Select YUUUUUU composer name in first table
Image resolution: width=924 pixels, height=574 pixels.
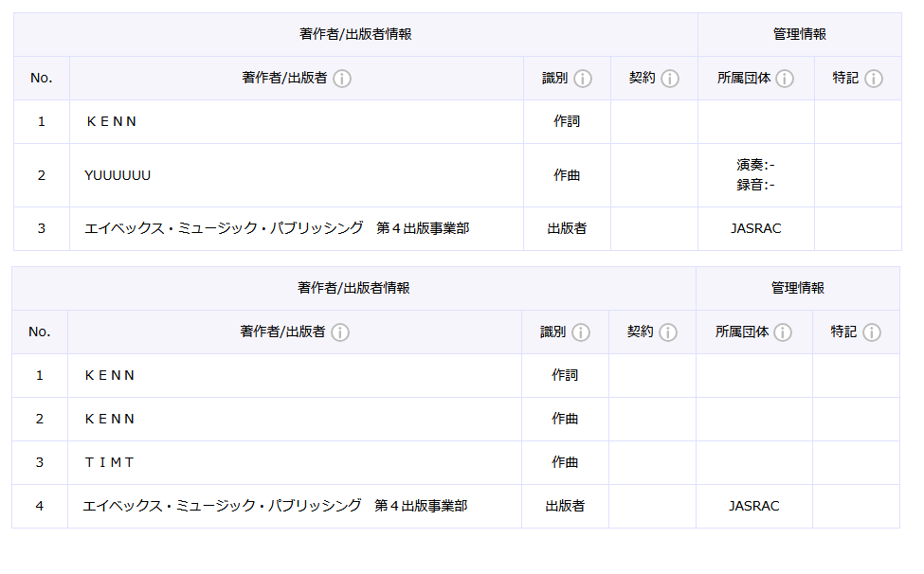tap(118, 175)
